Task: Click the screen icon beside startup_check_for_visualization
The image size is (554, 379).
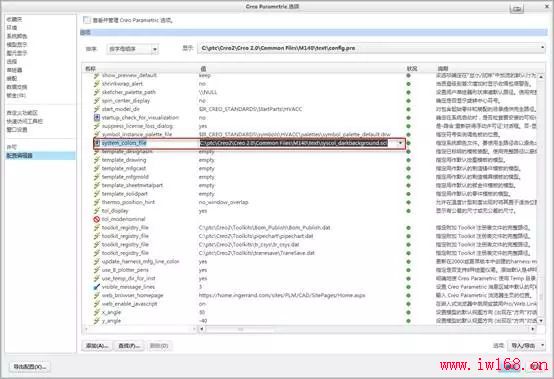Action: click(96, 118)
